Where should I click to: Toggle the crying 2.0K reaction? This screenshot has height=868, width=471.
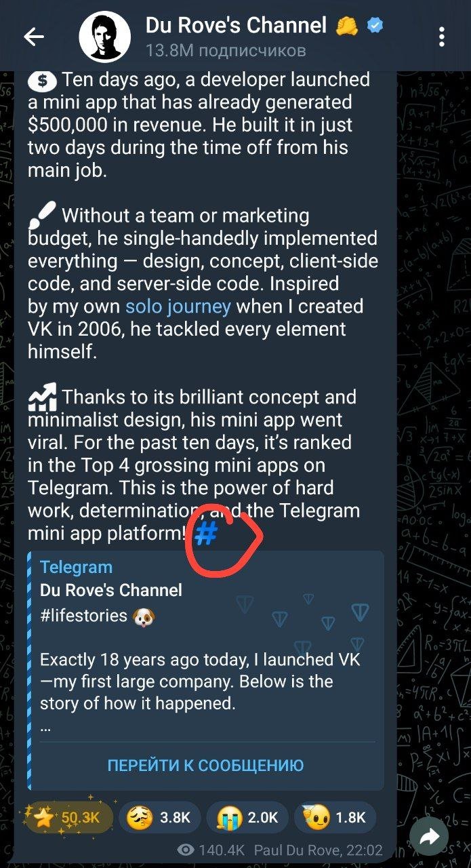[247, 818]
